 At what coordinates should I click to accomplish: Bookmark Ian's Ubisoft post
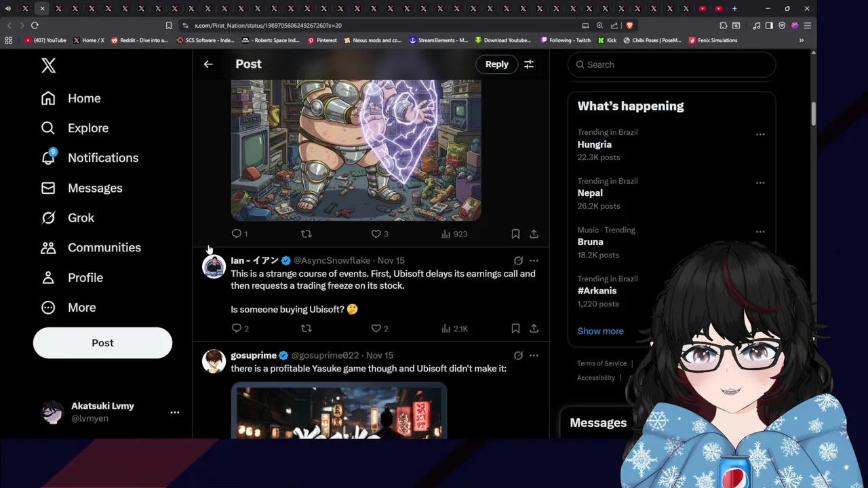(515, 329)
